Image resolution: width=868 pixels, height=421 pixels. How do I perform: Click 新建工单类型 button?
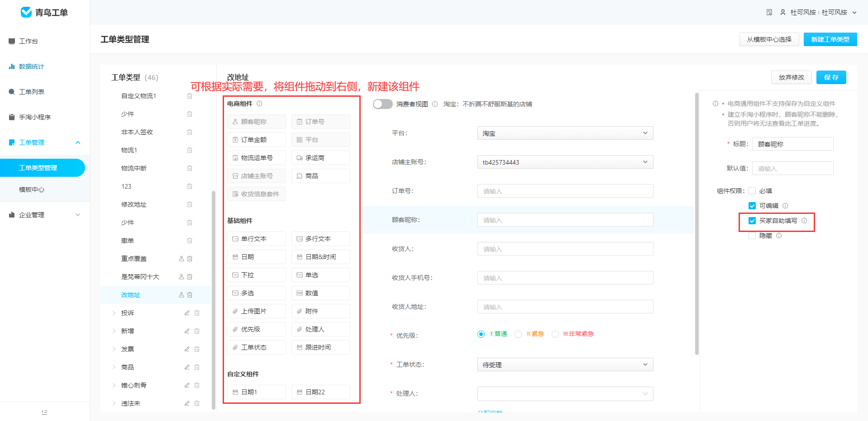830,39
